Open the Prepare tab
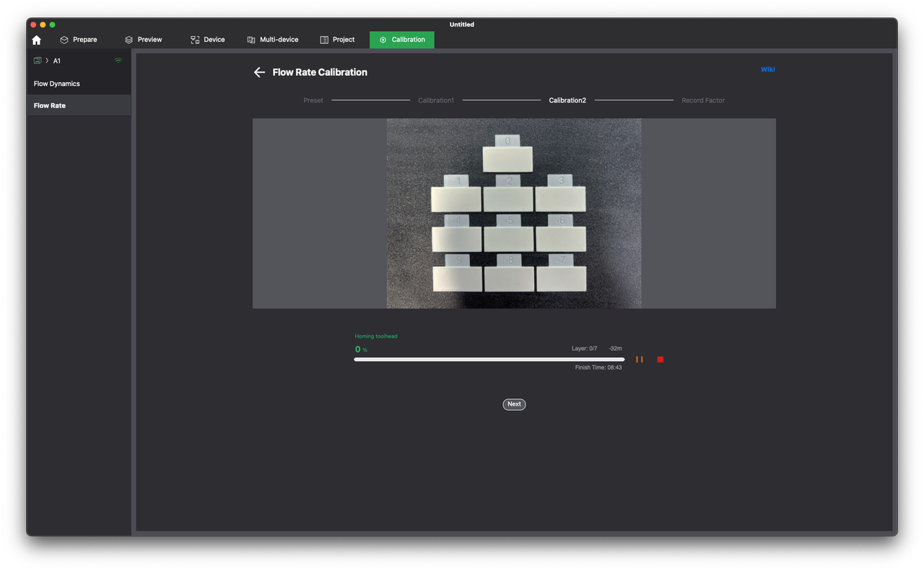924x571 pixels. coord(78,40)
